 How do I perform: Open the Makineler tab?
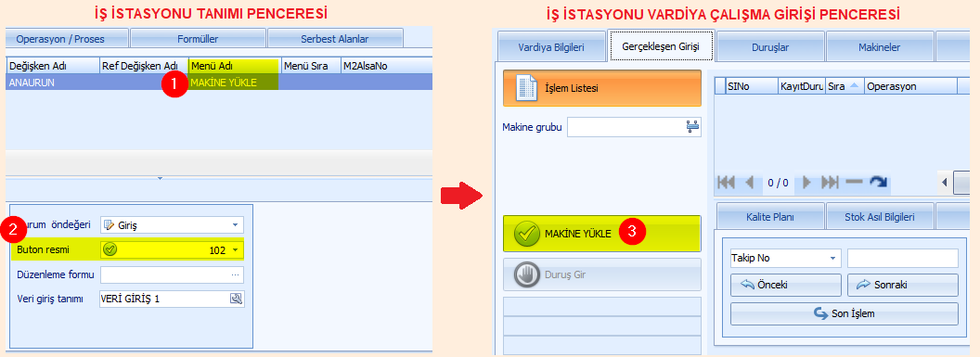click(880, 47)
